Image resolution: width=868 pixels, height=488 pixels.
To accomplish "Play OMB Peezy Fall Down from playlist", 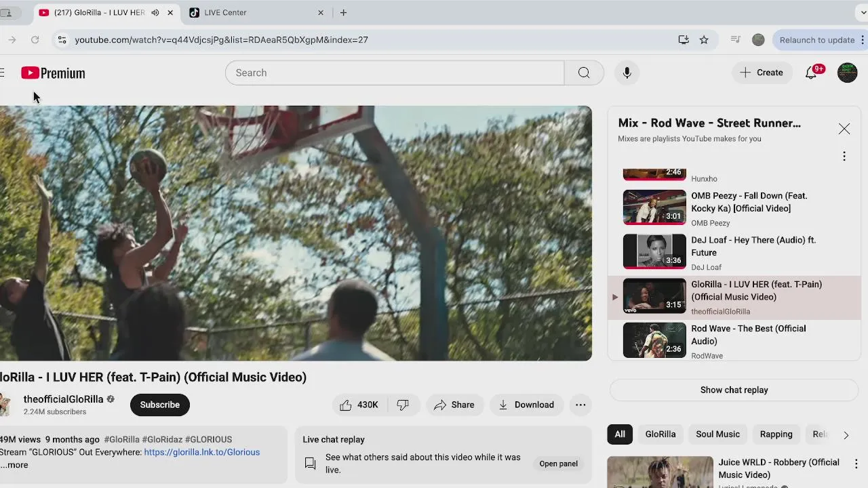I will (734, 208).
